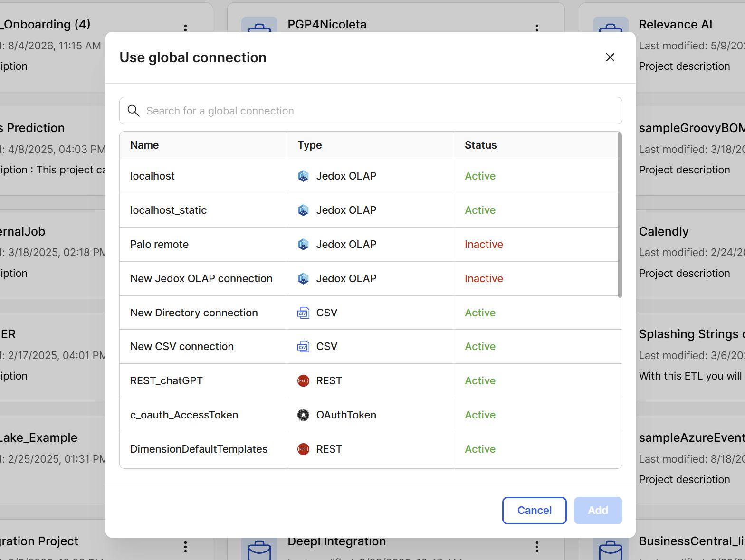This screenshot has width=745, height=560.
Task: Open Deepl Integration project title
Action: (x=336, y=542)
